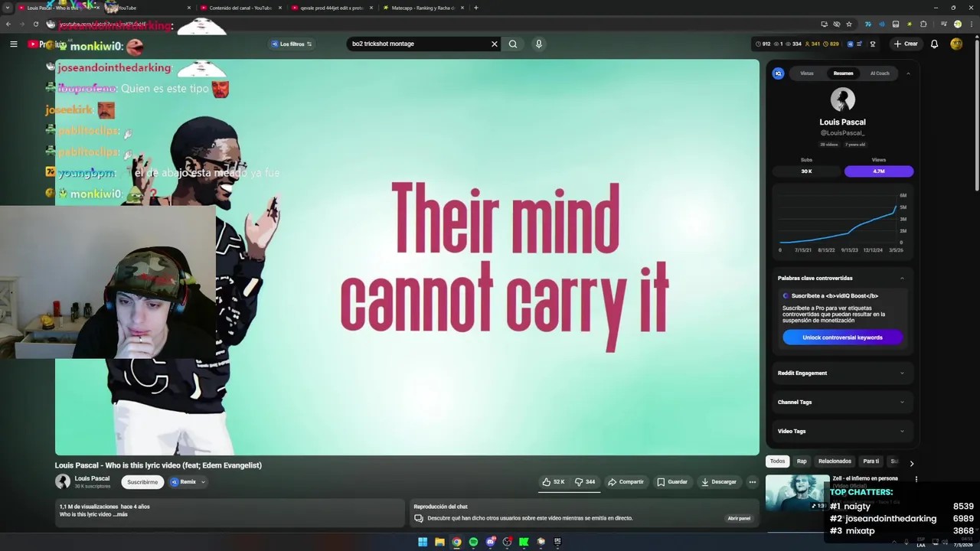Open the account avatar menu
Screen dimensions: 980x551
point(956,44)
